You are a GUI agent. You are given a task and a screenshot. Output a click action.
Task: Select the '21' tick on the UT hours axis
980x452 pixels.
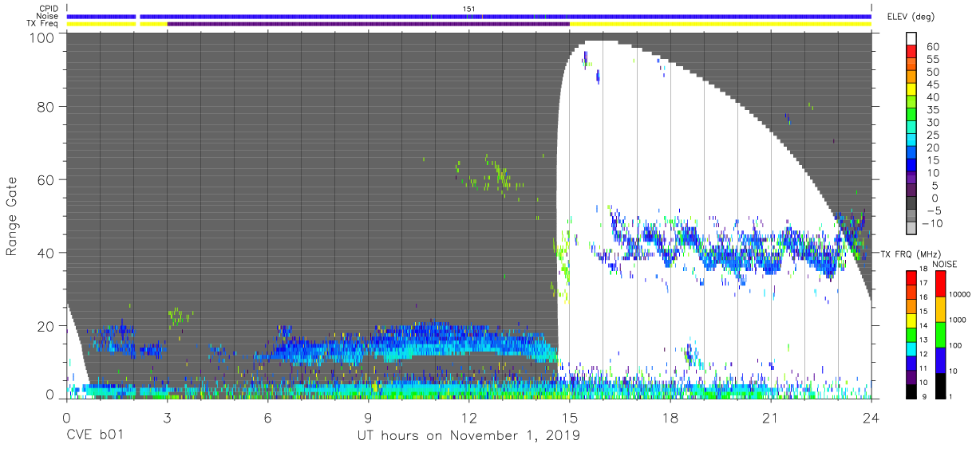coord(771,416)
